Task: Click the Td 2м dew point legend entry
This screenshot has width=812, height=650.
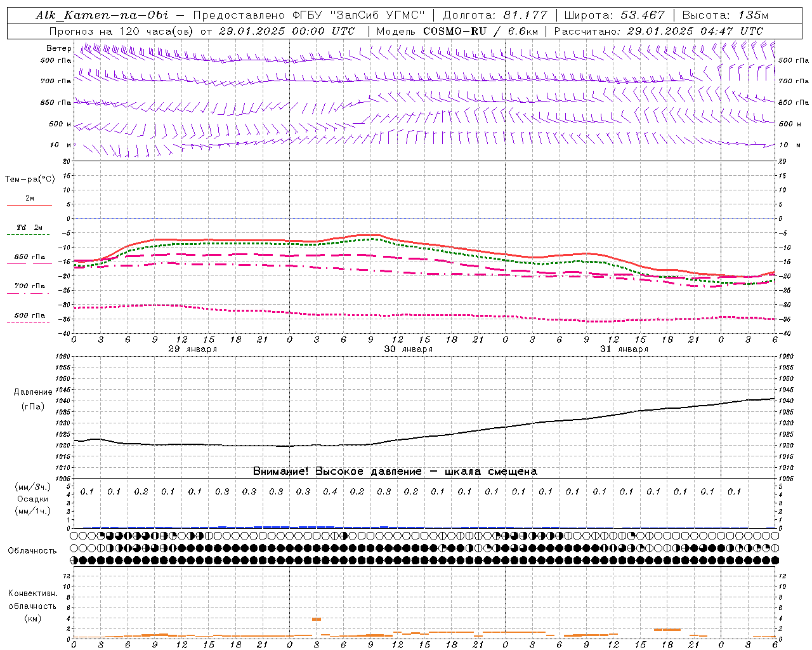Action: coord(30,227)
